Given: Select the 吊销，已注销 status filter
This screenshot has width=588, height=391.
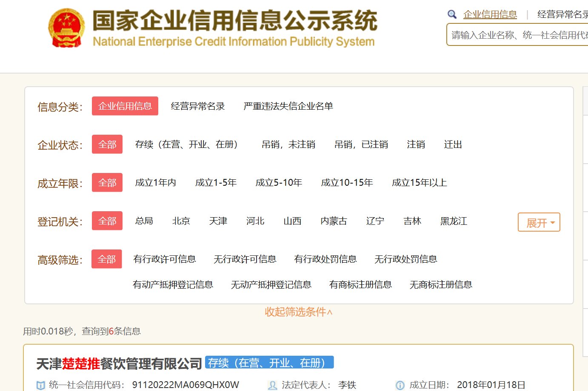Looking at the screenshot, I should coord(362,144).
